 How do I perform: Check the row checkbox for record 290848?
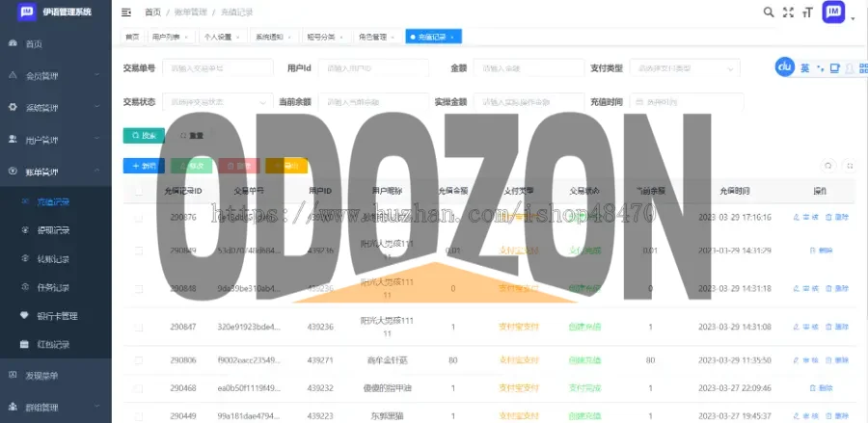tap(138, 289)
